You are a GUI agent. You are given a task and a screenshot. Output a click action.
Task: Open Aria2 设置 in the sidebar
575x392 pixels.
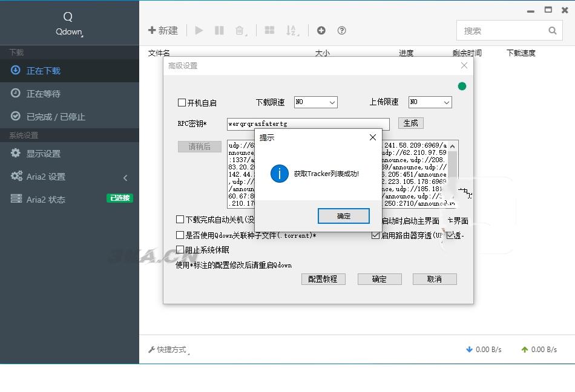pos(70,177)
